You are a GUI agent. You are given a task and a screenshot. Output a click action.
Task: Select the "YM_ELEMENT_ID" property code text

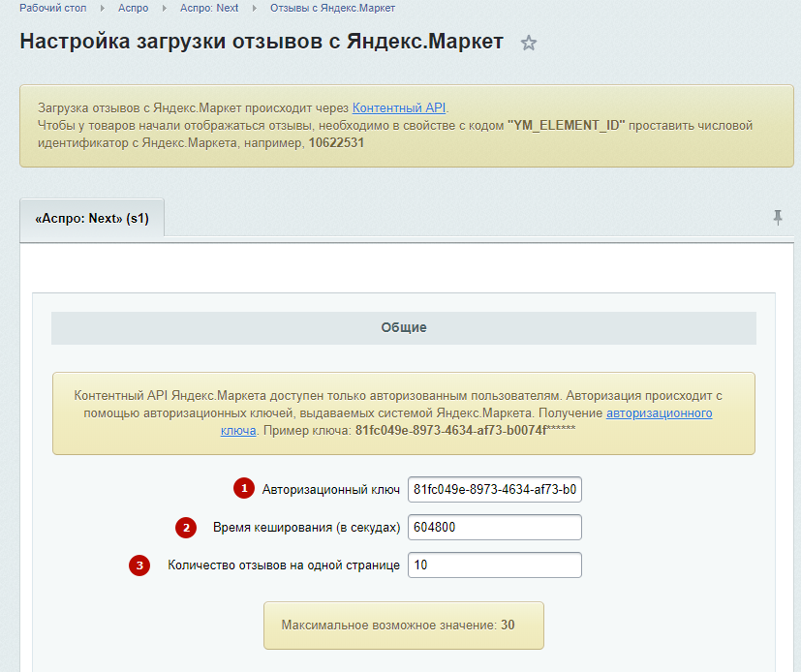[566, 126]
